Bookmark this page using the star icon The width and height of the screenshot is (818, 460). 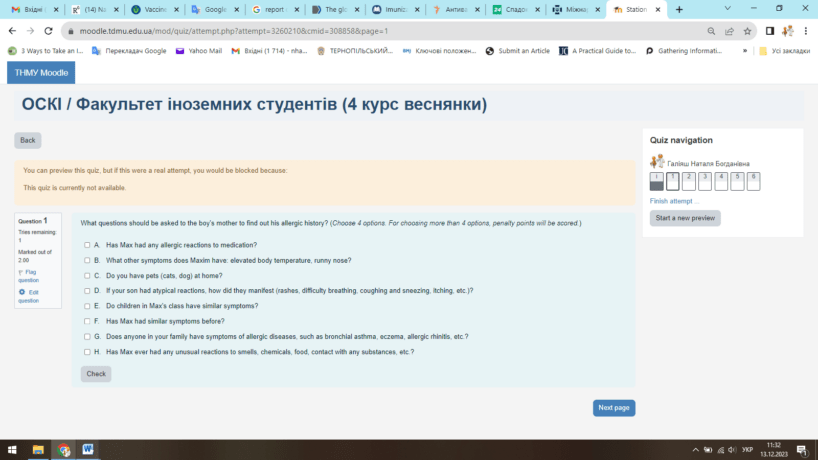(x=746, y=31)
